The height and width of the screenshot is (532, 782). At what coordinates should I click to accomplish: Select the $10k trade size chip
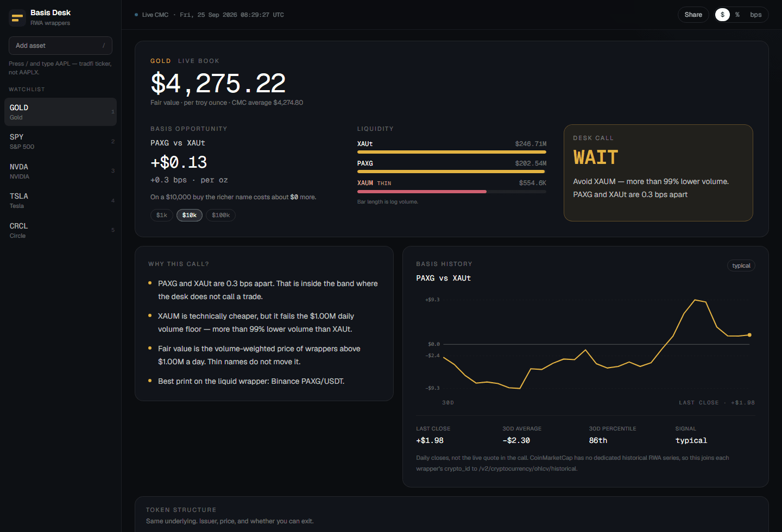pos(190,216)
